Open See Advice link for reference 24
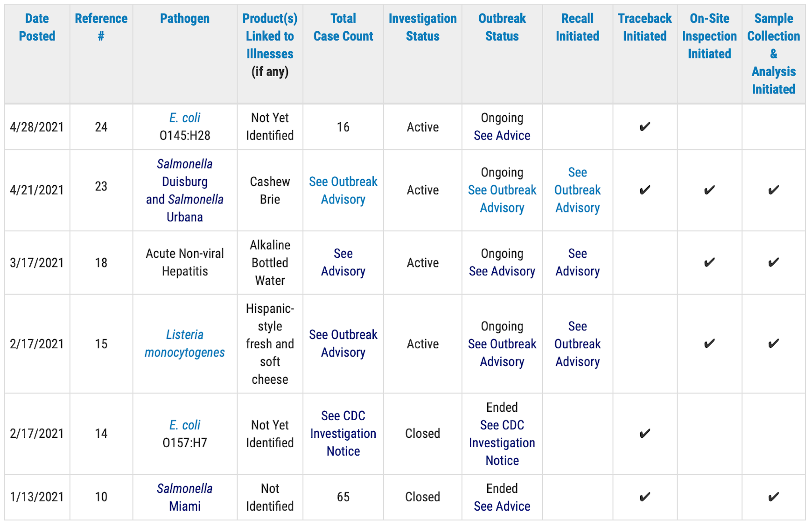This screenshot has height=527, width=812. 502,135
